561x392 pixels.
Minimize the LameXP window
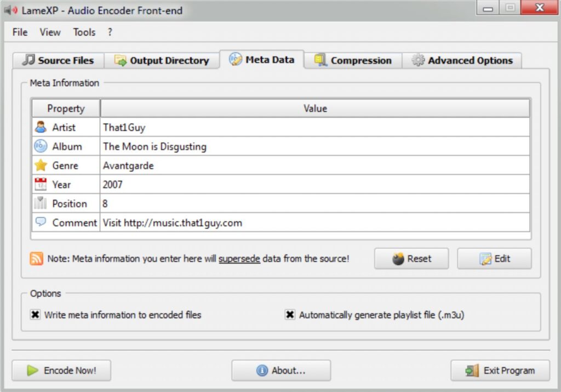pyautogui.click(x=488, y=8)
